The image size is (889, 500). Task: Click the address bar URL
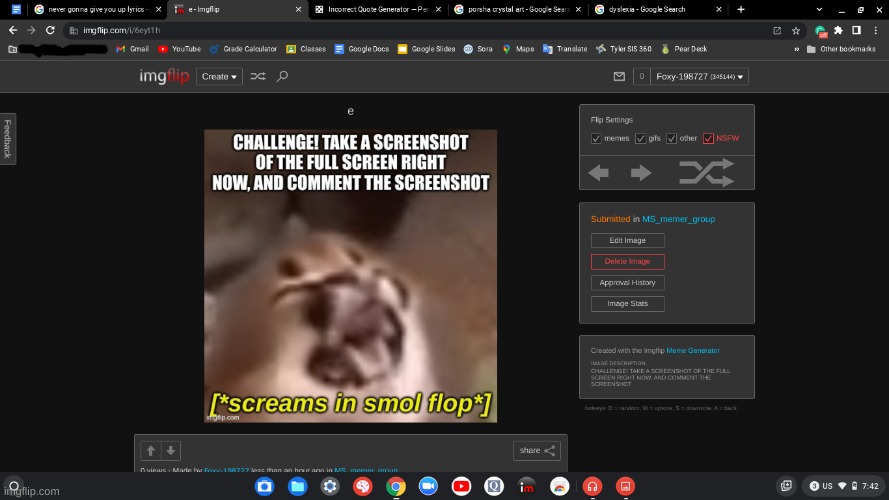point(122,30)
